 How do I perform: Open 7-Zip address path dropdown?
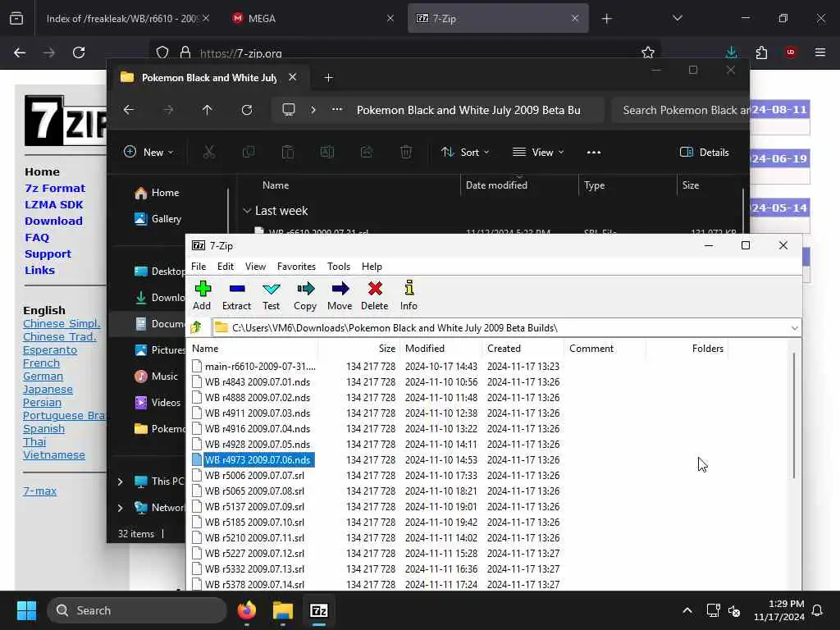click(794, 328)
